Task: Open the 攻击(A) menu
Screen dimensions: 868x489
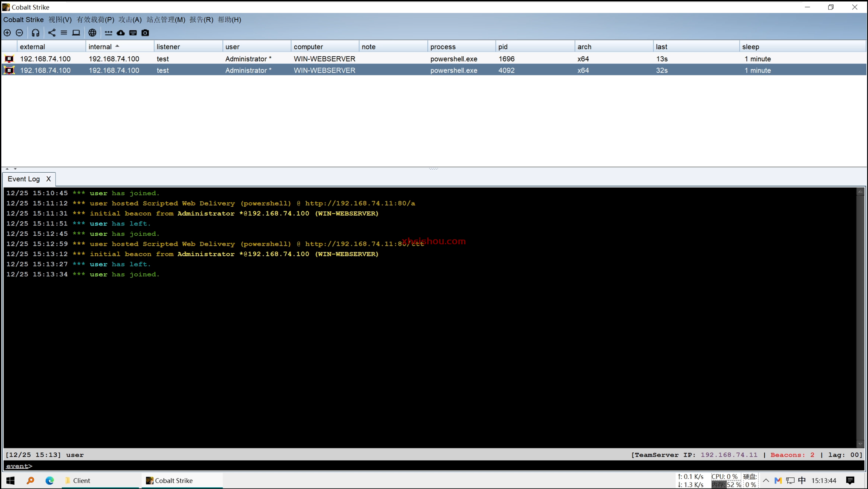Action: [130, 20]
